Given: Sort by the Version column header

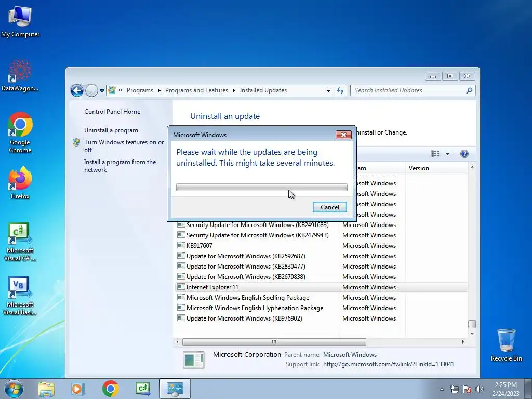Looking at the screenshot, I should pos(436,168).
